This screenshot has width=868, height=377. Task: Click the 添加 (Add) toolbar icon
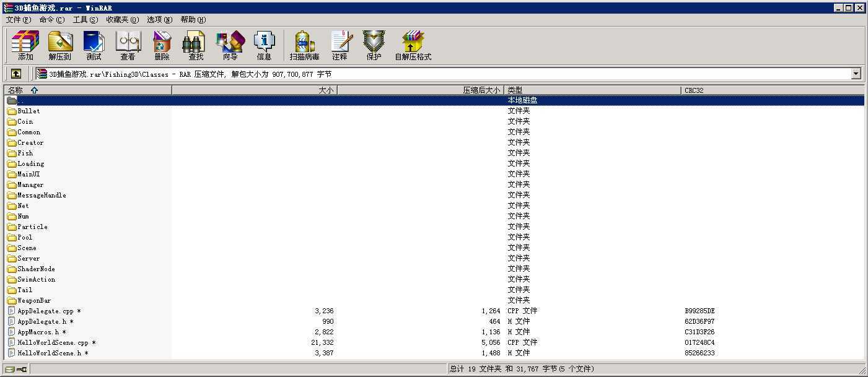click(x=25, y=46)
